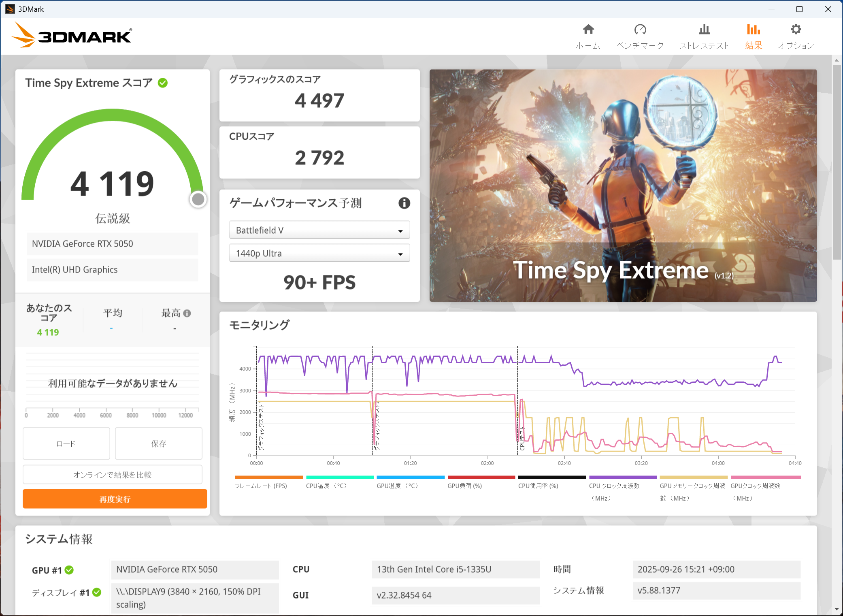Click the purple CPU clock frequency legend swatch
Viewport: 843px width, 616px height.
click(x=622, y=477)
